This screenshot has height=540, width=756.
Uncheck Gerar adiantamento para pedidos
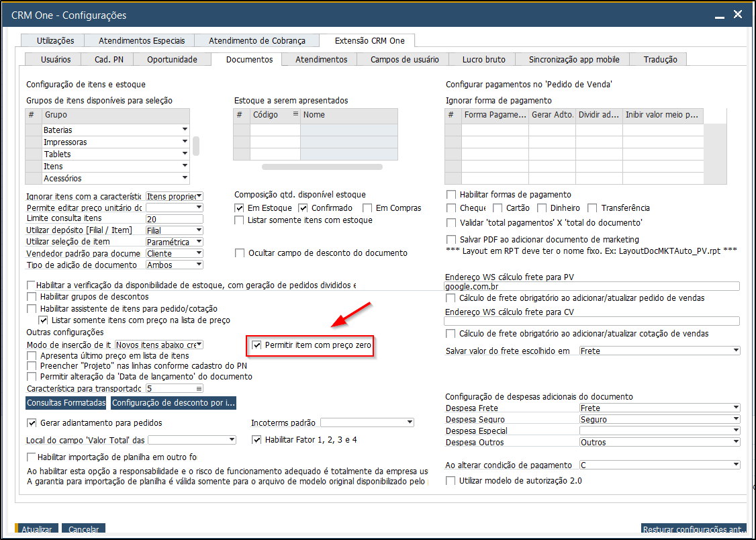point(32,423)
